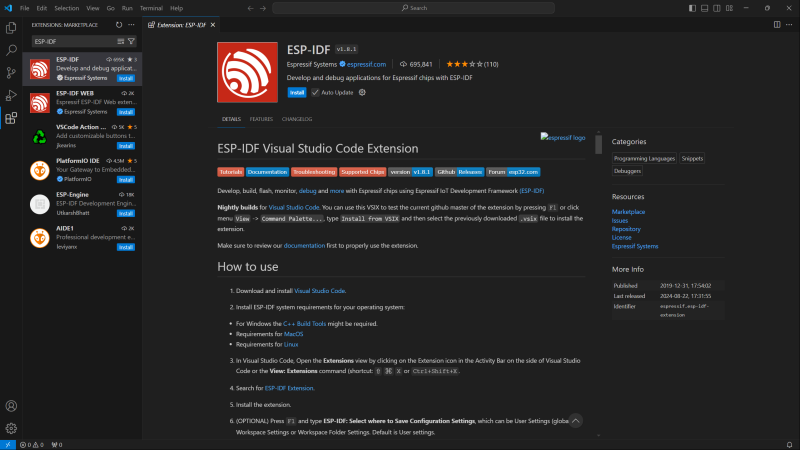Image resolution: width=800 pixels, height=450 pixels.
Task: Open the espressif.com publisher link
Action: 366,64
